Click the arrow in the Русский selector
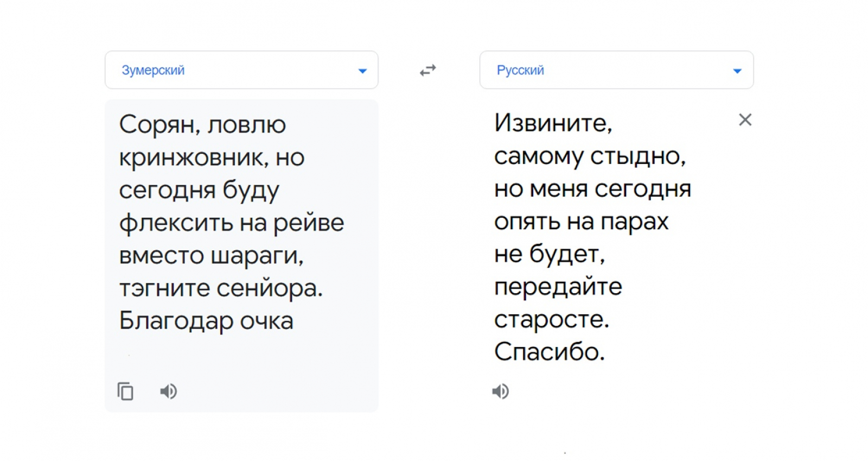Screen dimensions: 868x461 click(737, 71)
